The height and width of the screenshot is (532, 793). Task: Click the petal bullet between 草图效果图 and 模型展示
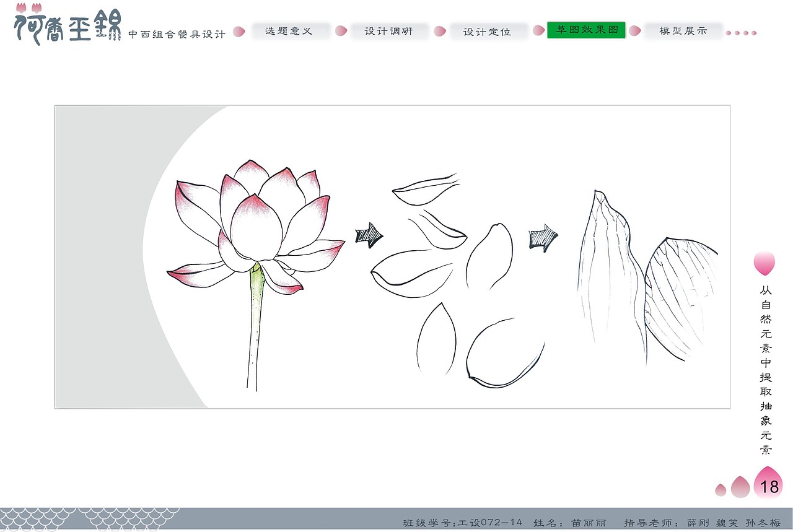tap(635, 30)
